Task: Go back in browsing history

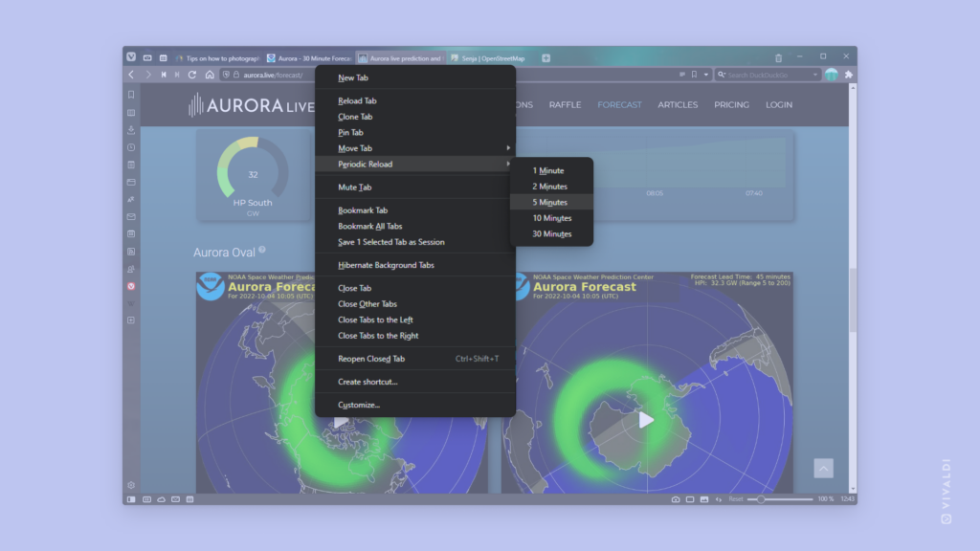Action: tap(131, 75)
